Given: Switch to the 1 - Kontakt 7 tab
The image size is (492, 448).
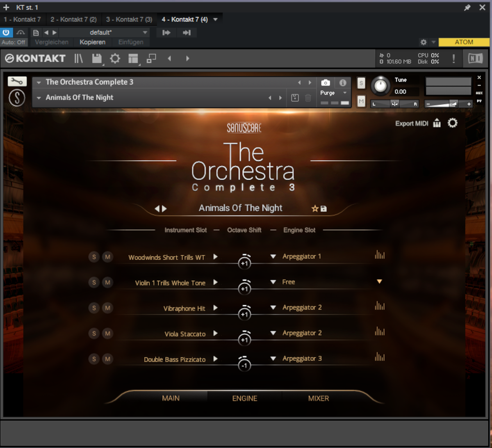Looking at the screenshot, I should (23, 19).
